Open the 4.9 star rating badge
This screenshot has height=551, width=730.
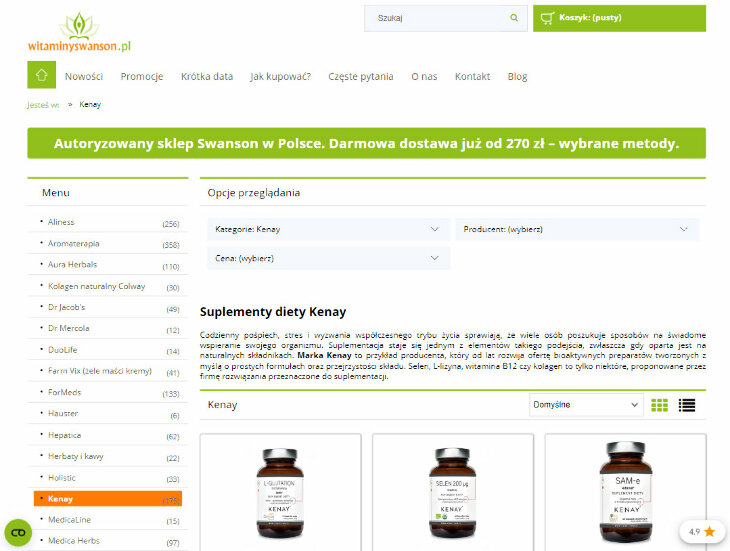702,531
